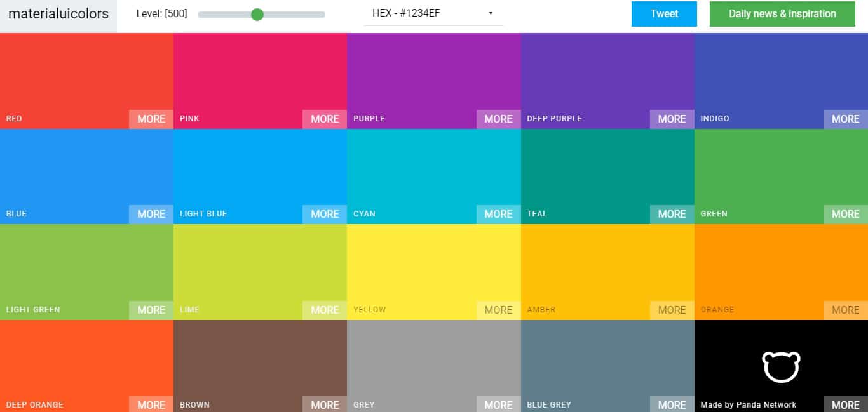Select the Blue Grey color swatch
Screen dimensions: 868x412
point(607,366)
